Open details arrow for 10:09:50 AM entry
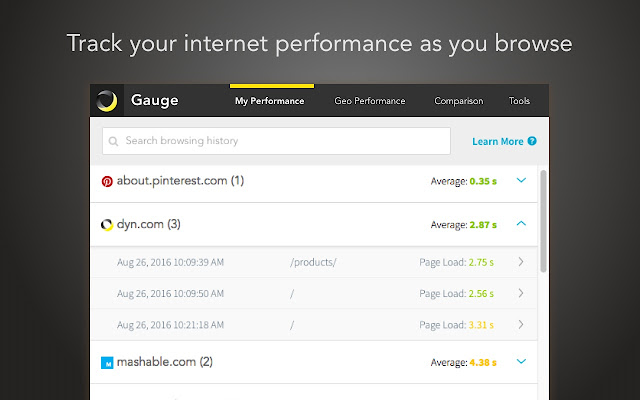640x400 pixels. [521, 293]
